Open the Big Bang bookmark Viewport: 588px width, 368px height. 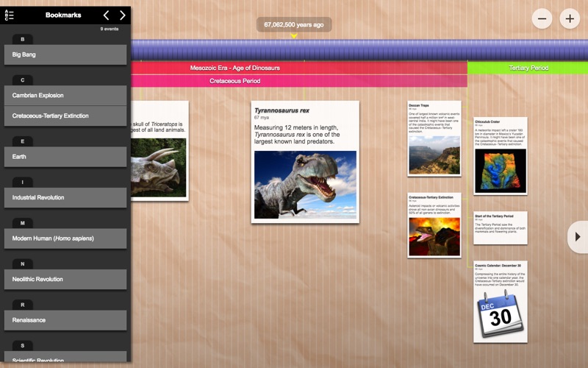pos(65,54)
